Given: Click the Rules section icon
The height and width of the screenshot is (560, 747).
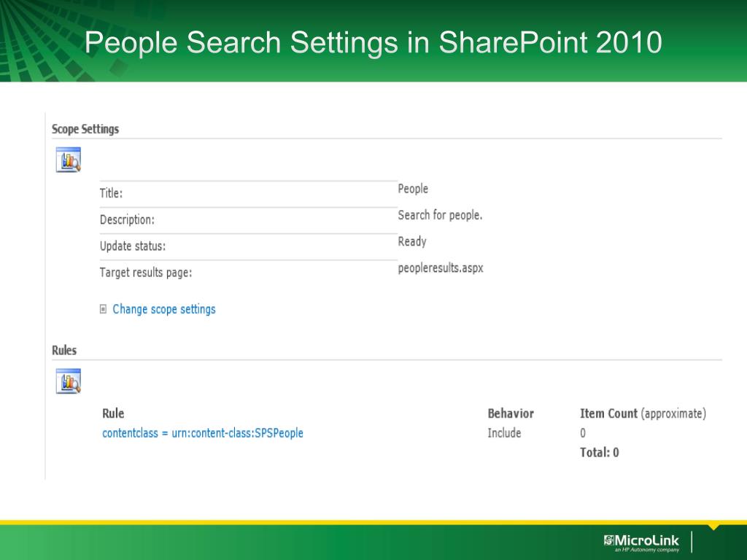Looking at the screenshot, I should (68, 381).
